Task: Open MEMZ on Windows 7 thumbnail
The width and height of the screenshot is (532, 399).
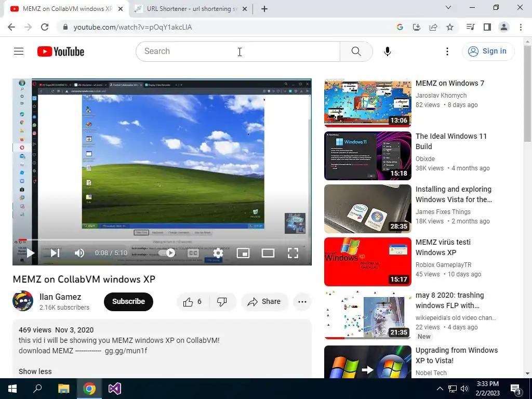Action: (368, 102)
